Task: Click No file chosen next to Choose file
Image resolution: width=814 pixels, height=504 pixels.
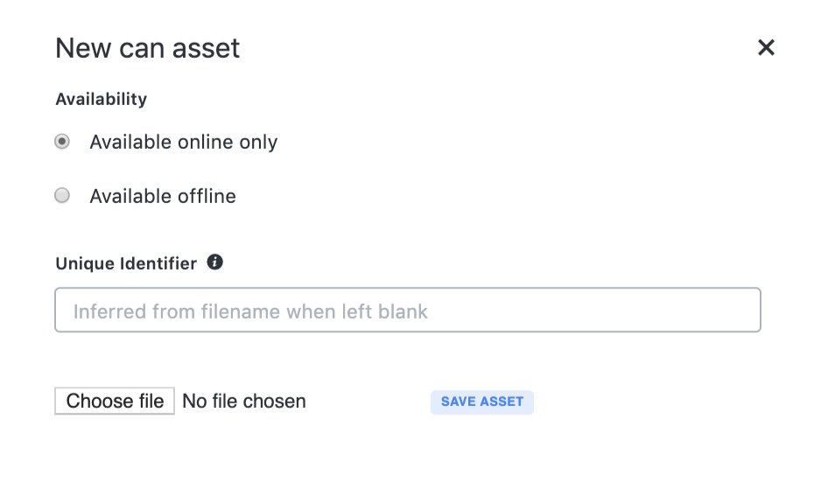Action: coord(244,401)
